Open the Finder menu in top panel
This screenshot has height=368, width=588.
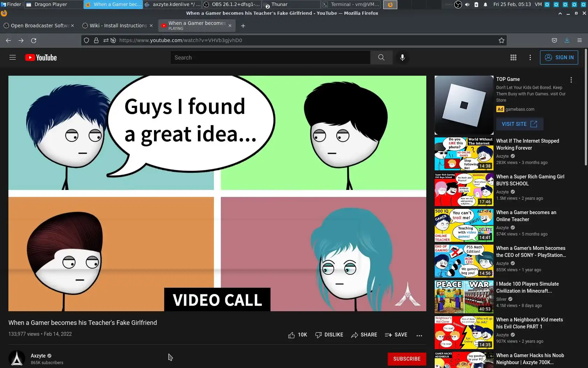point(12,5)
